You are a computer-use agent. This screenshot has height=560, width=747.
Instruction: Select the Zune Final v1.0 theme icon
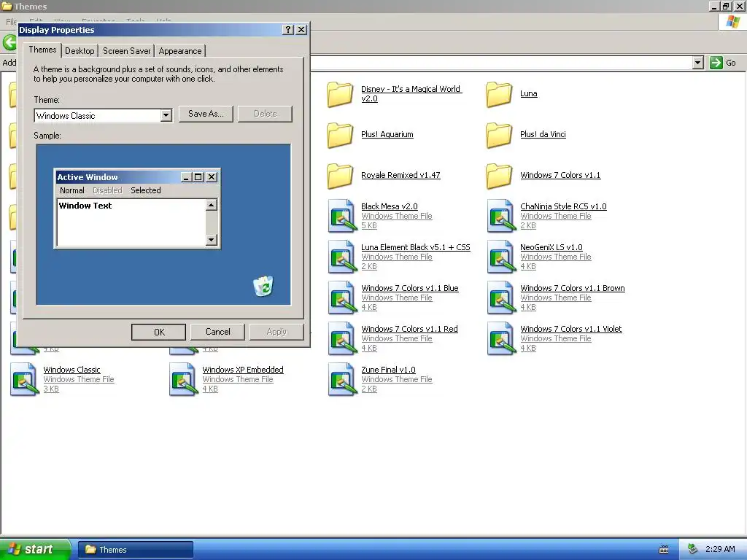(x=342, y=379)
